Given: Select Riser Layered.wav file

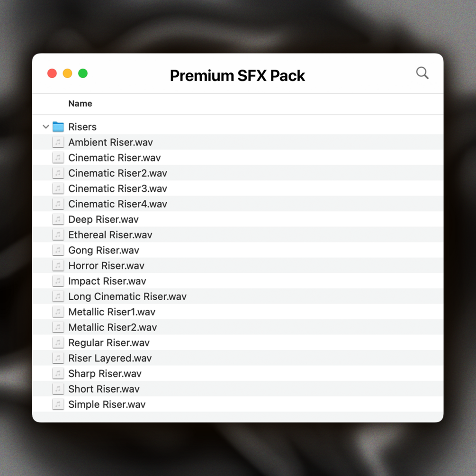Looking at the screenshot, I should tap(110, 358).
